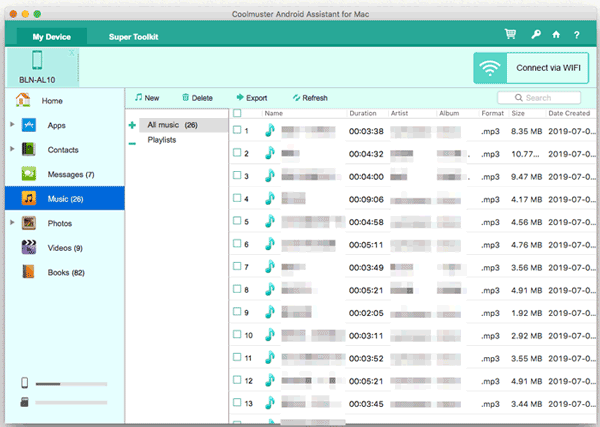Click the Delete button
600x427 pixels.
[x=197, y=98]
